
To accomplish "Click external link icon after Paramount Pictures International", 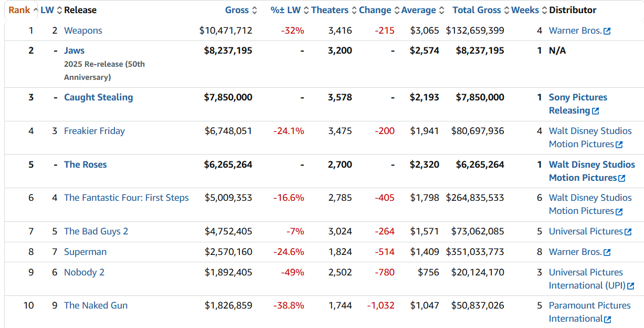I will tap(607, 319).
